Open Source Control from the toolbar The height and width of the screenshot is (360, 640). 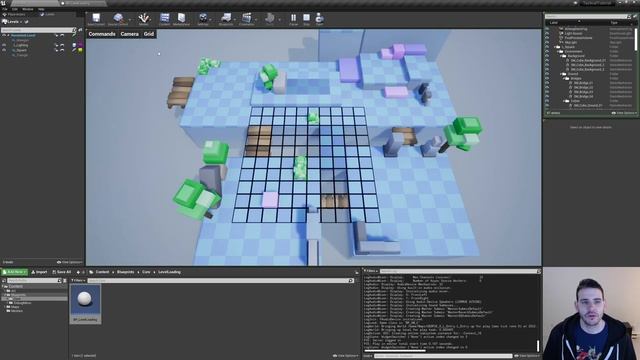(118, 18)
